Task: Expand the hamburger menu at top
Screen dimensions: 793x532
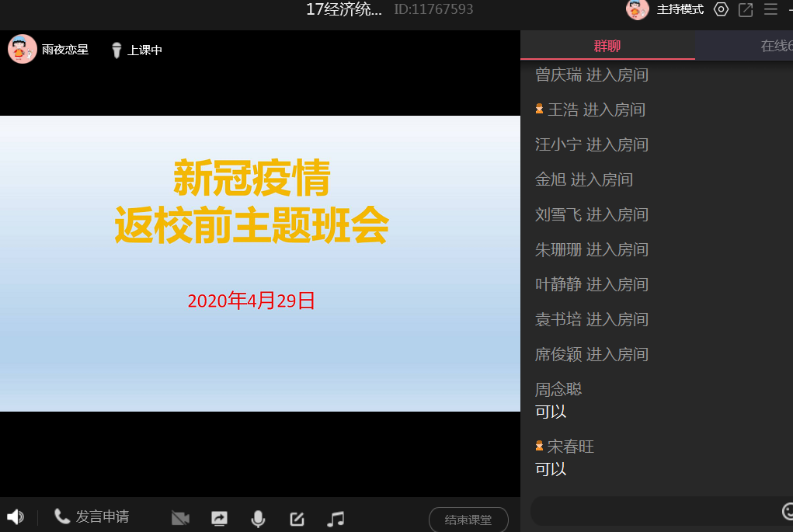Action: 770,9
